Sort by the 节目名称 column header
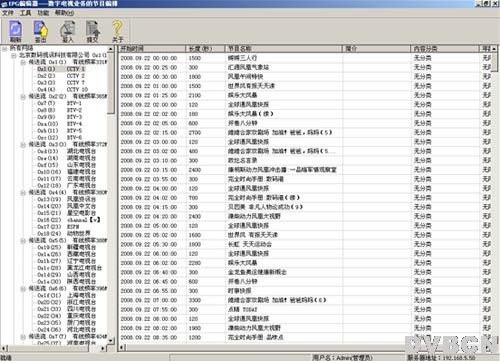 coord(284,49)
